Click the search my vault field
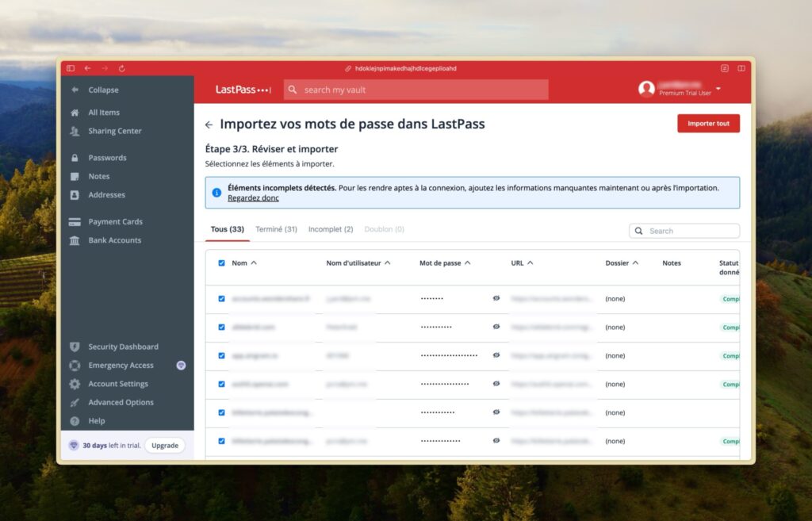The image size is (812, 521). click(x=416, y=90)
